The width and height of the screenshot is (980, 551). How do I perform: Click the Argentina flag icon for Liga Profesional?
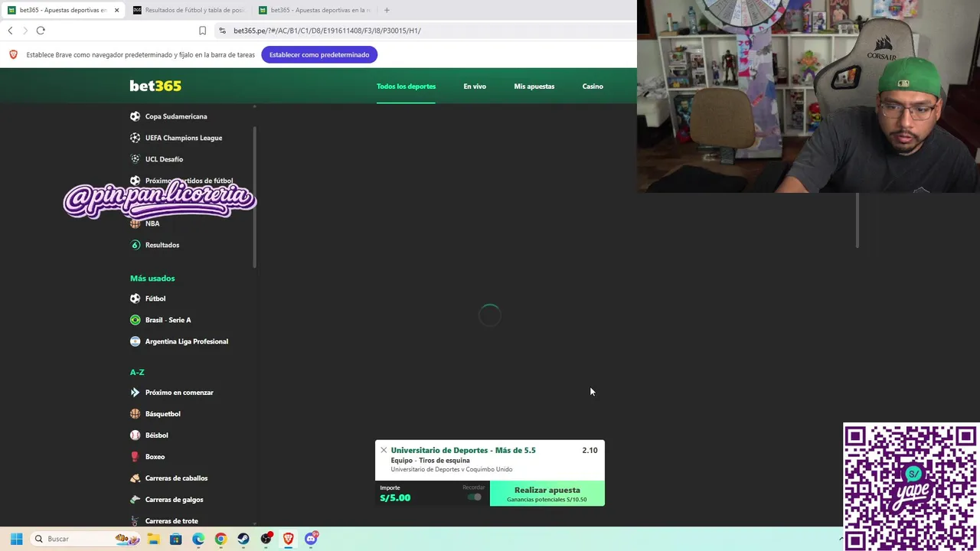click(136, 341)
